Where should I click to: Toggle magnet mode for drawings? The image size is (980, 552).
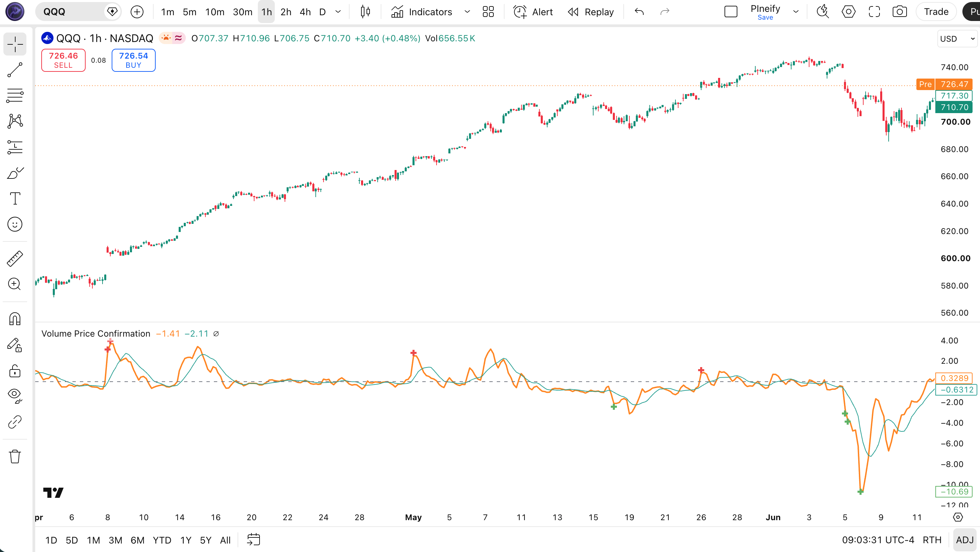click(x=15, y=319)
